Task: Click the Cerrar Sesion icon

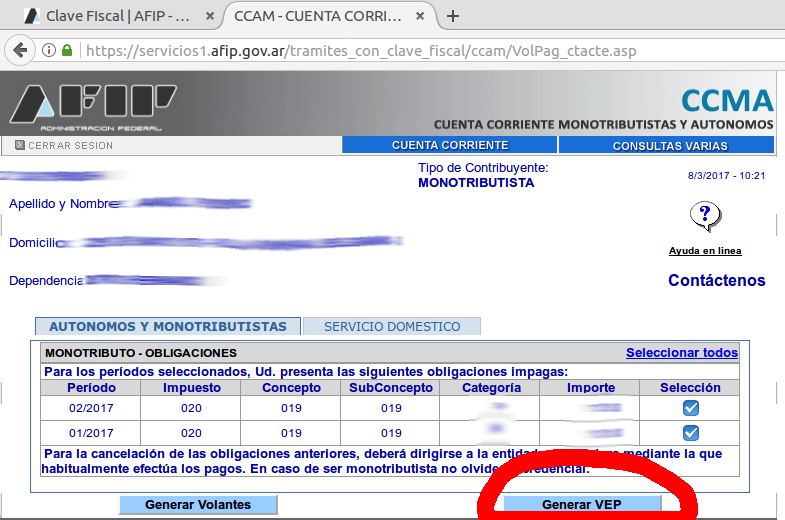Action: [20, 145]
